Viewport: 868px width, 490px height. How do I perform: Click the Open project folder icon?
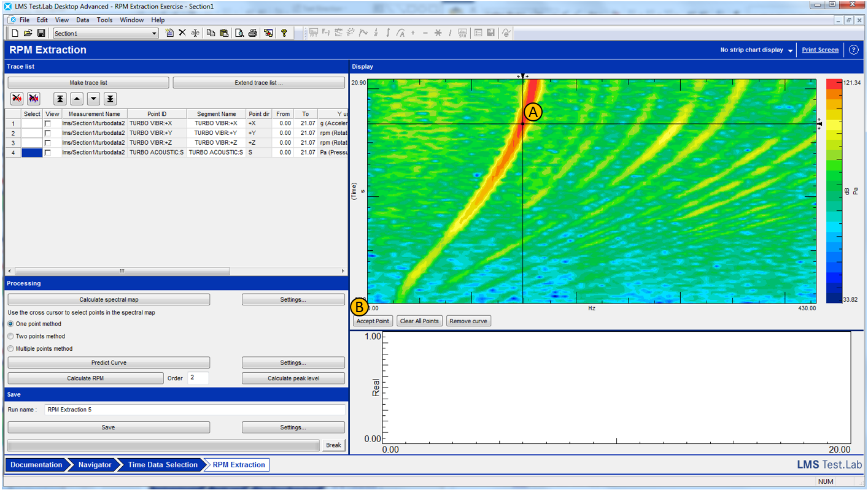point(28,33)
